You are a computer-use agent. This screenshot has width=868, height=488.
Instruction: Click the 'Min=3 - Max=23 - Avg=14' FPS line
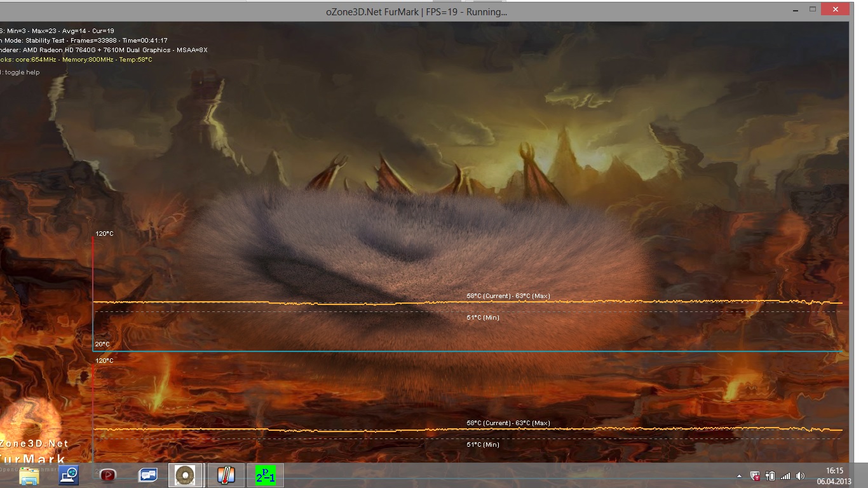click(x=57, y=30)
